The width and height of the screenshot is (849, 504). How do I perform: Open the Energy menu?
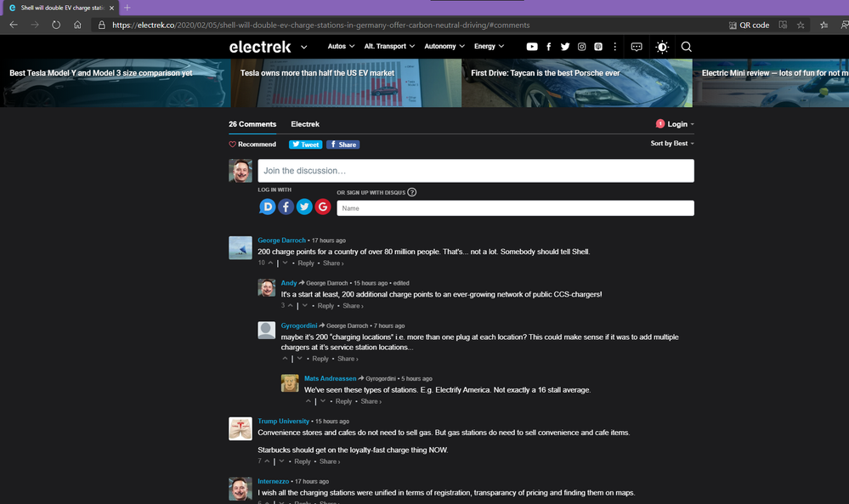tap(489, 47)
